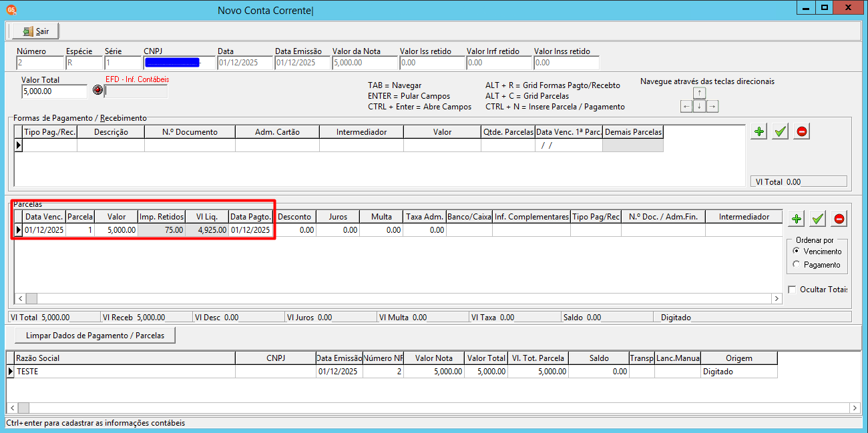Viewport: 868px width, 433px height.
Task: Click Limpar Dados de Pagamento / Parcelas
Action: click(x=95, y=335)
